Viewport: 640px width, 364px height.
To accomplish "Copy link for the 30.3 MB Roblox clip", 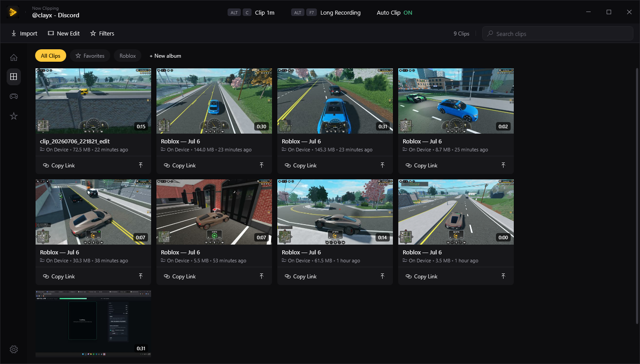I will tap(59, 276).
